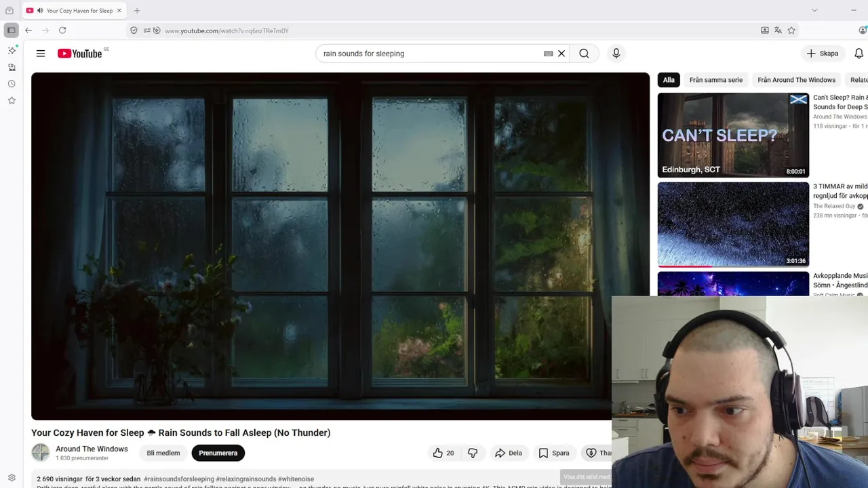868x488 pixels.
Task: Start voice search with the microphone
Action: (x=616, y=54)
